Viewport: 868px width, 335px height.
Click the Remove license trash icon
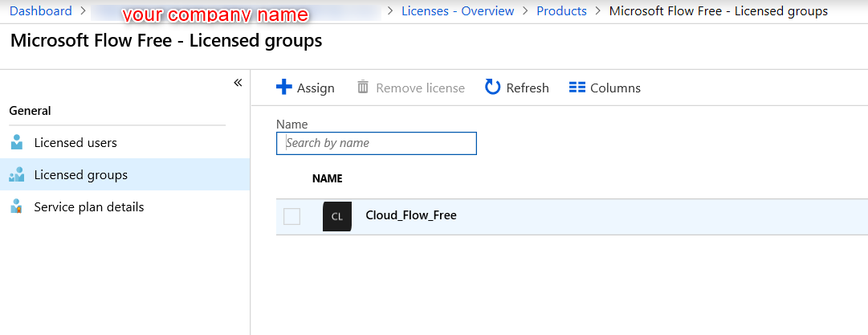pyautogui.click(x=363, y=87)
